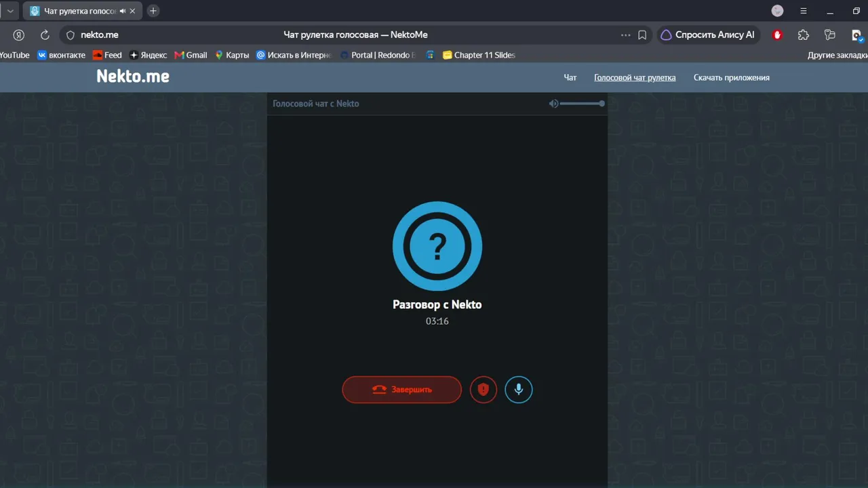Open the page feedback toolbar icon
Screen dimensions: 868x488
coord(829,35)
